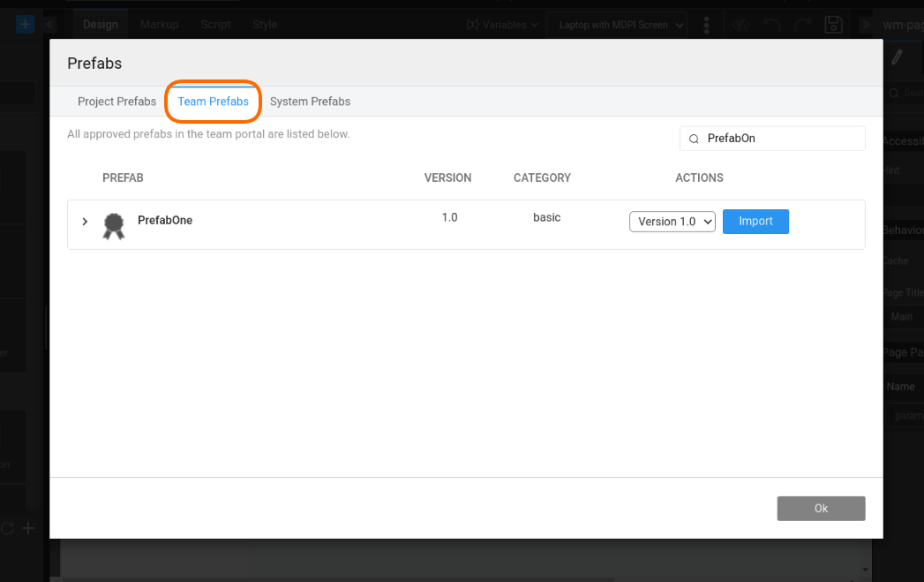Click the blue plus add icon
This screenshot has height=582, width=924.
tap(26, 25)
